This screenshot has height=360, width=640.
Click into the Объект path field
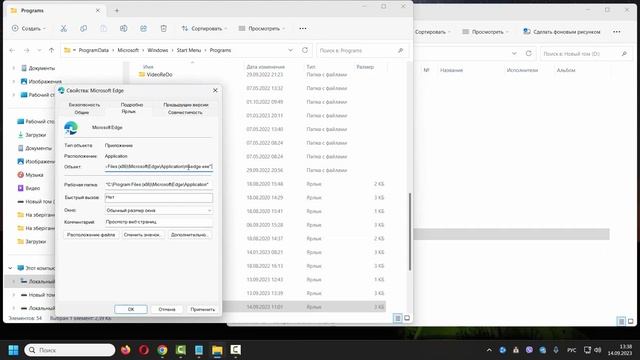(x=159, y=167)
